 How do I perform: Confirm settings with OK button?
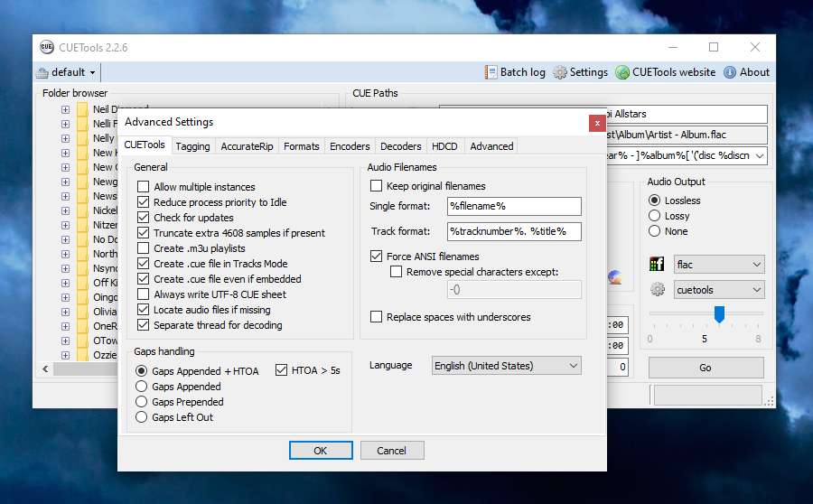[321, 451]
